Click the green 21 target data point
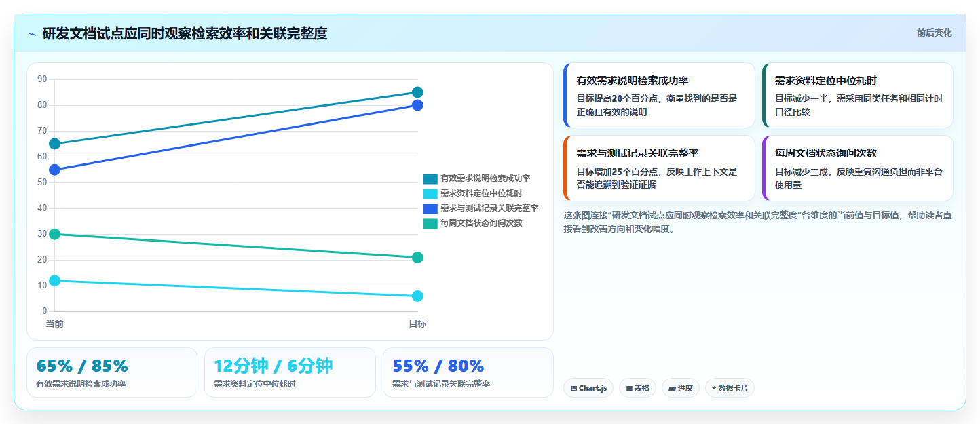The width and height of the screenshot is (980, 424). (417, 257)
